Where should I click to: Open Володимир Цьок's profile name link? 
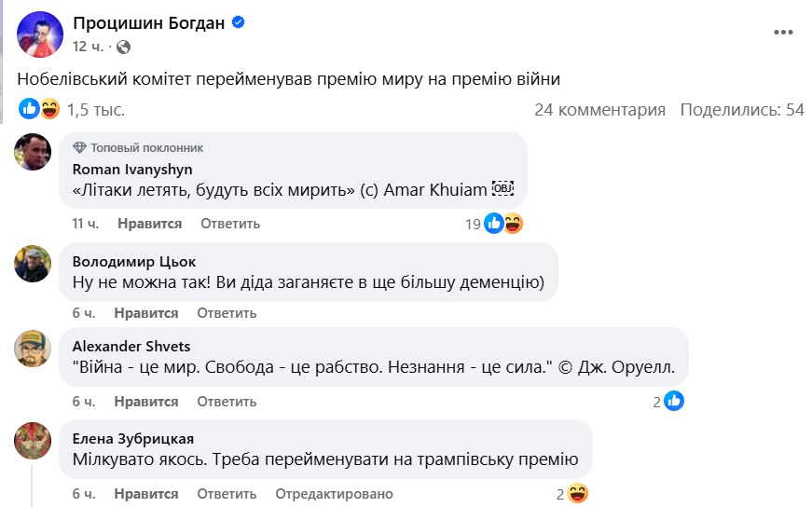(134, 261)
